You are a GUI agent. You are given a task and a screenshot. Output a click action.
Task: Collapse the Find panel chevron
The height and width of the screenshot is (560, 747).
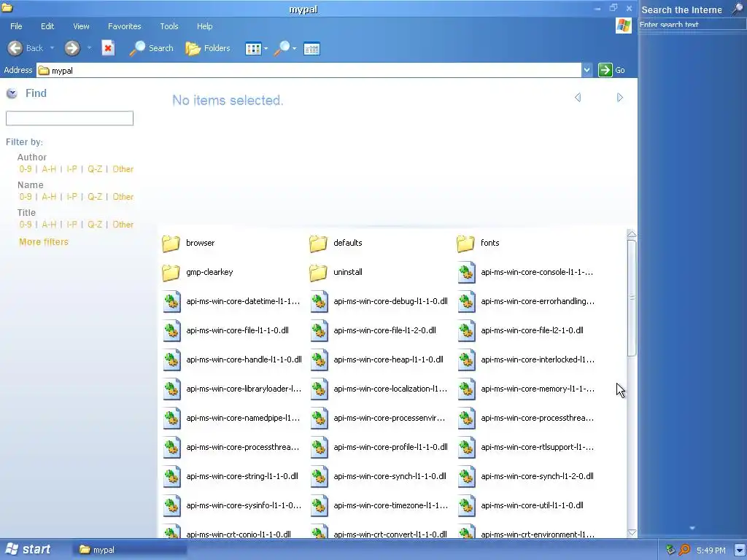[12, 93]
